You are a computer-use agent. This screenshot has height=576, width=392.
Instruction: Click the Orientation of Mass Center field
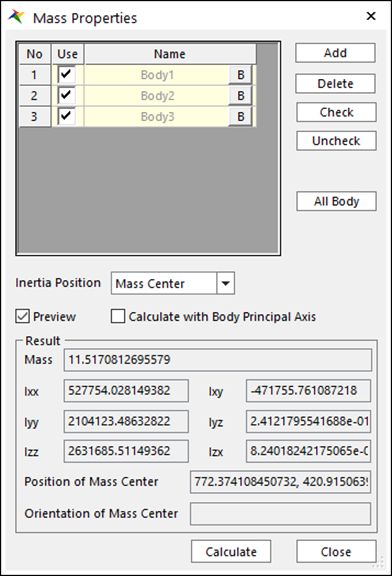pyautogui.click(x=280, y=514)
